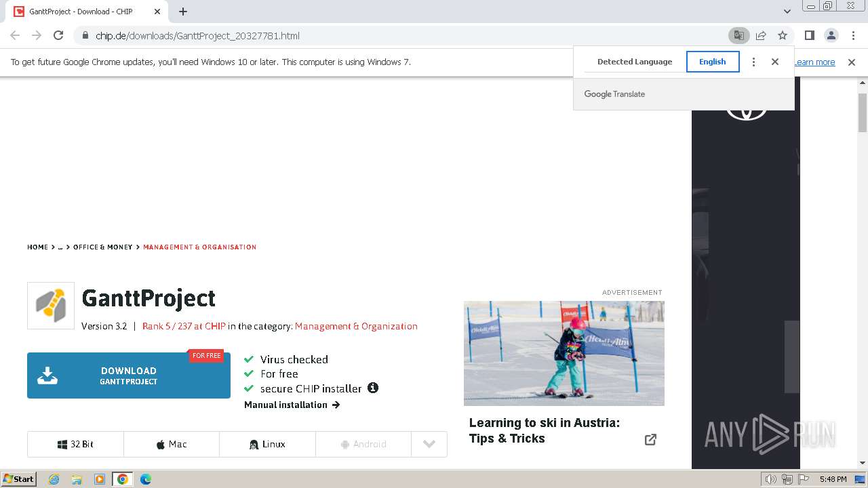Click Rank 5 / 237 at CHIP link
Viewport: 868px width, 488px height.
(184, 326)
